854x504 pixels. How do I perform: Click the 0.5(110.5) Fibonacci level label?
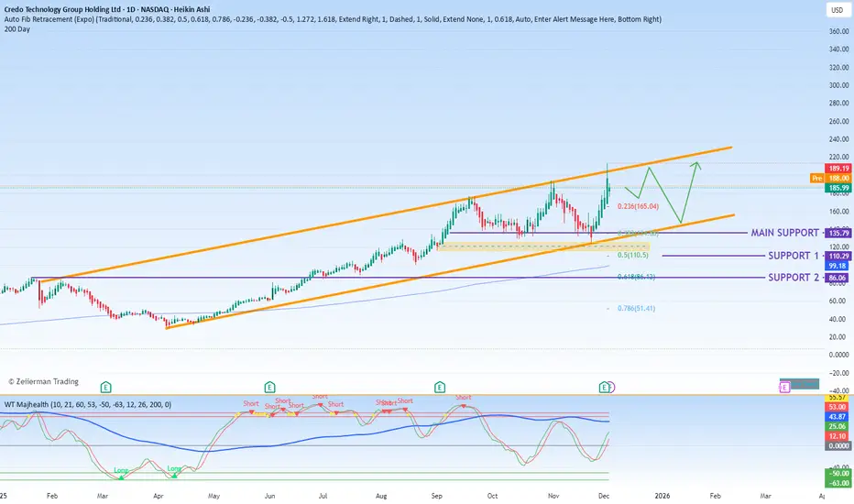[633, 255]
